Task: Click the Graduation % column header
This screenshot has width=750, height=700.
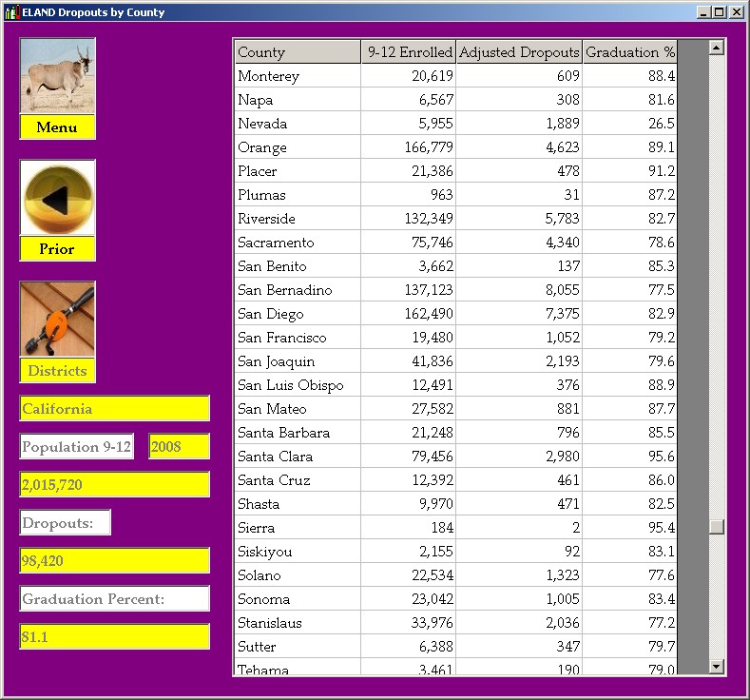Action: point(629,52)
